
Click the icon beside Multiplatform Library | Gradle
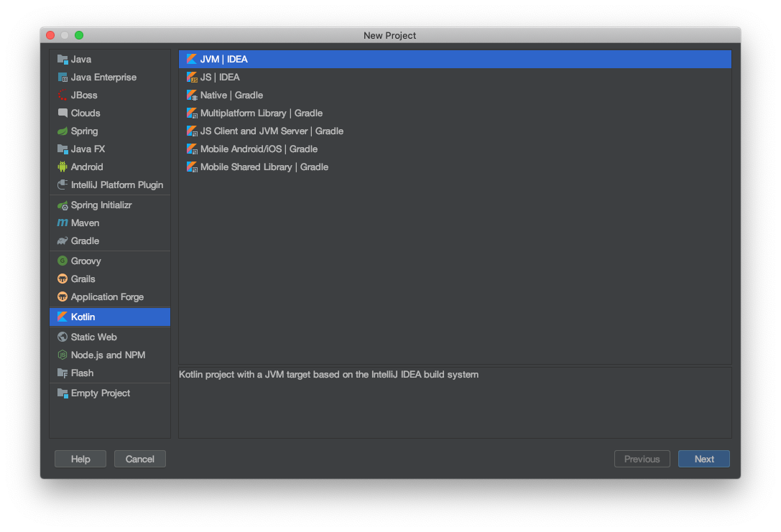[192, 113]
